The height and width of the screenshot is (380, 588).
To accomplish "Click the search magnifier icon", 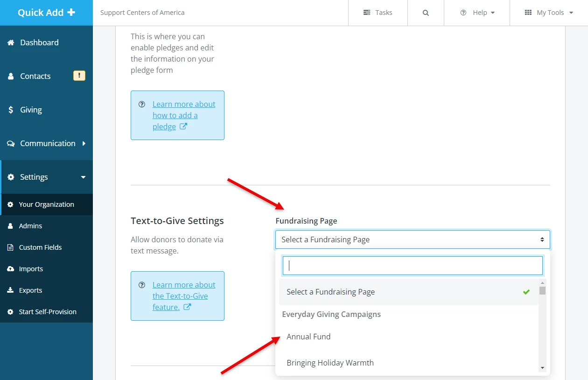I will (x=426, y=13).
